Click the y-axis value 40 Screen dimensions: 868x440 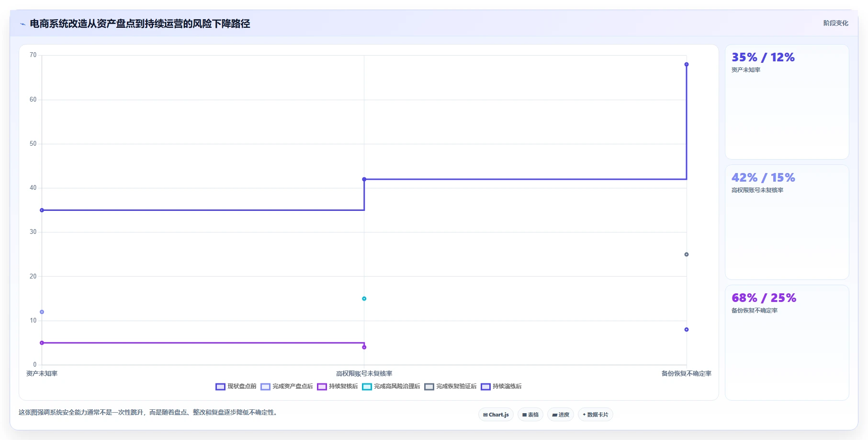33,188
